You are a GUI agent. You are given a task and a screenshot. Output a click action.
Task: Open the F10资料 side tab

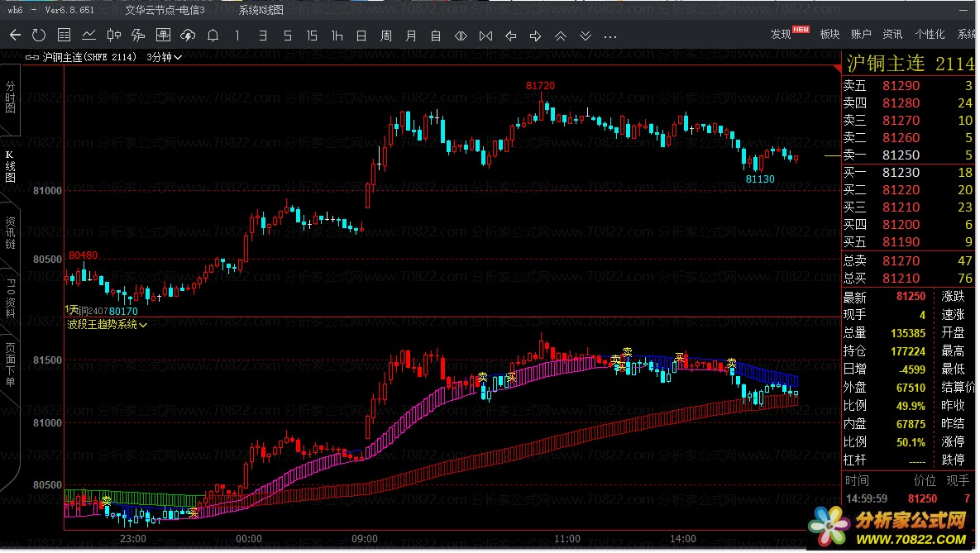10,298
